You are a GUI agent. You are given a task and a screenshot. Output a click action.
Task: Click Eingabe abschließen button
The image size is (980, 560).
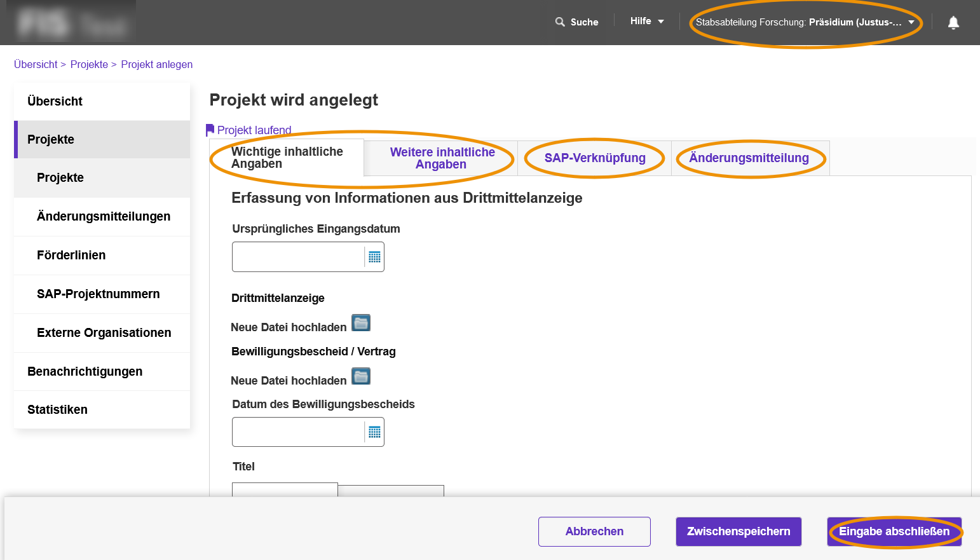[x=894, y=531]
